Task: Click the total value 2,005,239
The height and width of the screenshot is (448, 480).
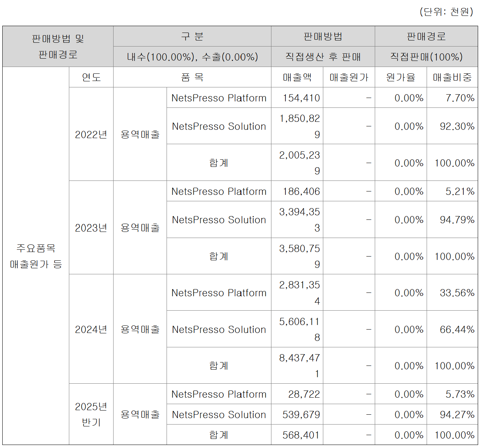Action: (297, 163)
